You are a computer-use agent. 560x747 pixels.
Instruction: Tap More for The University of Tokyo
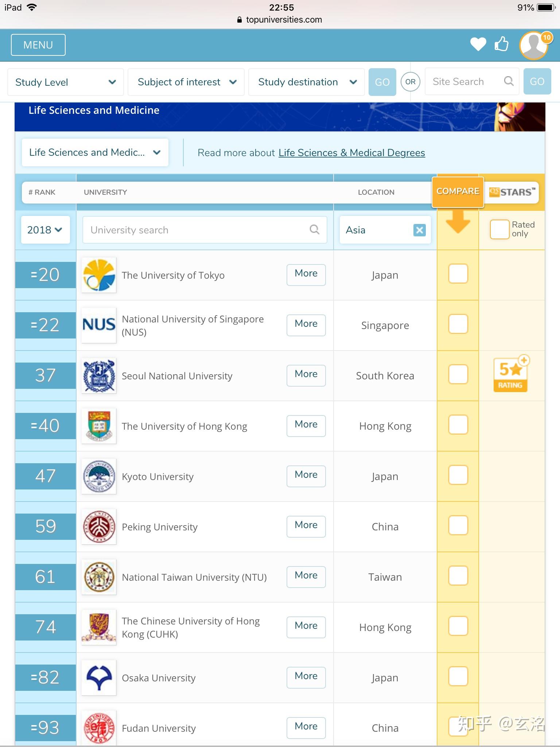pyautogui.click(x=306, y=275)
